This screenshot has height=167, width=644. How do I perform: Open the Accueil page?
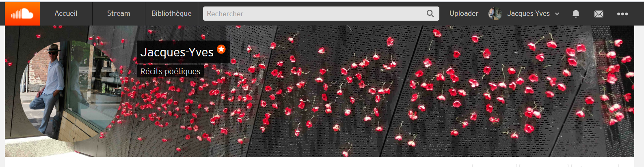pos(66,13)
